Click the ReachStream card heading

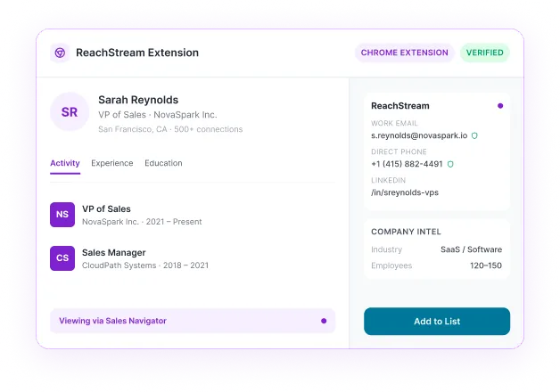point(400,106)
